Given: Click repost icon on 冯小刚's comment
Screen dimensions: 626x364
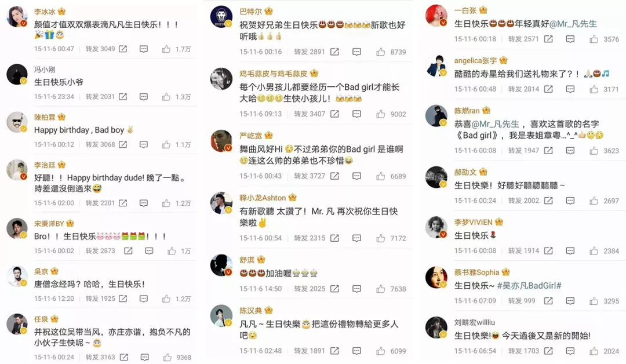Looking at the screenshot, I should pos(123,97).
